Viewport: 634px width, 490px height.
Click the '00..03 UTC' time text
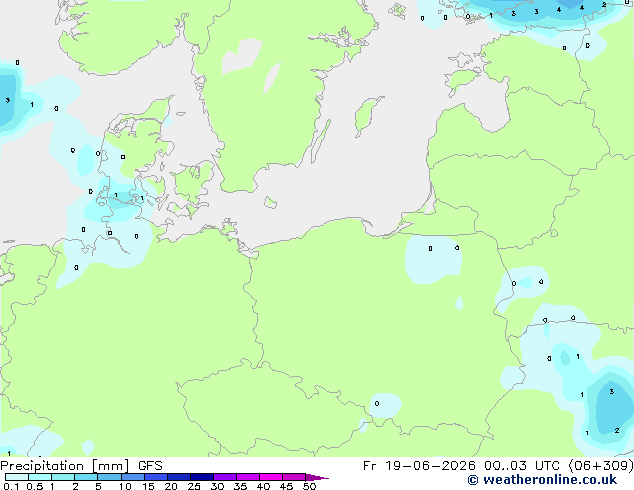(x=522, y=466)
